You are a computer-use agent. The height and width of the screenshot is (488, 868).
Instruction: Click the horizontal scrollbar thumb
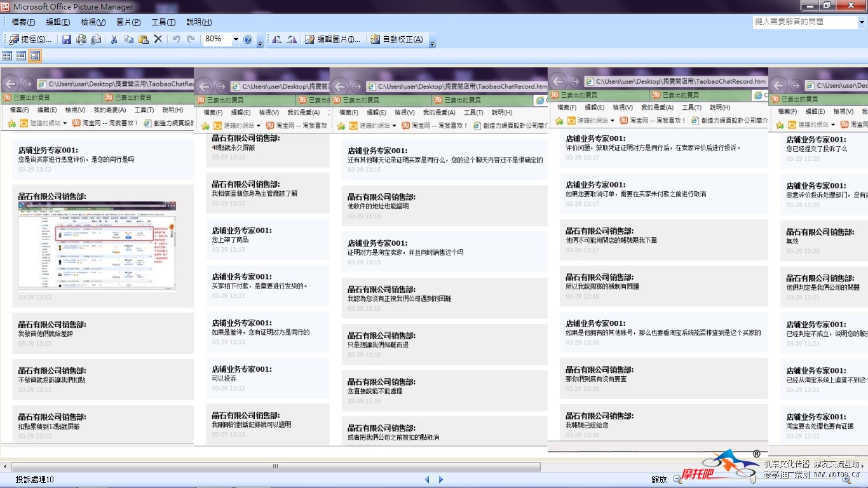point(276,466)
